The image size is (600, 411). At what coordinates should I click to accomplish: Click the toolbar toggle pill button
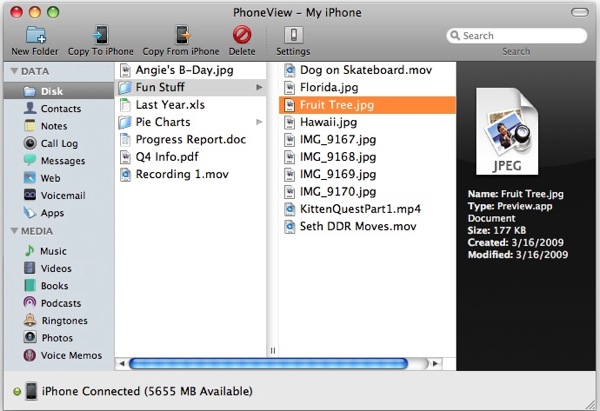(x=580, y=13)
